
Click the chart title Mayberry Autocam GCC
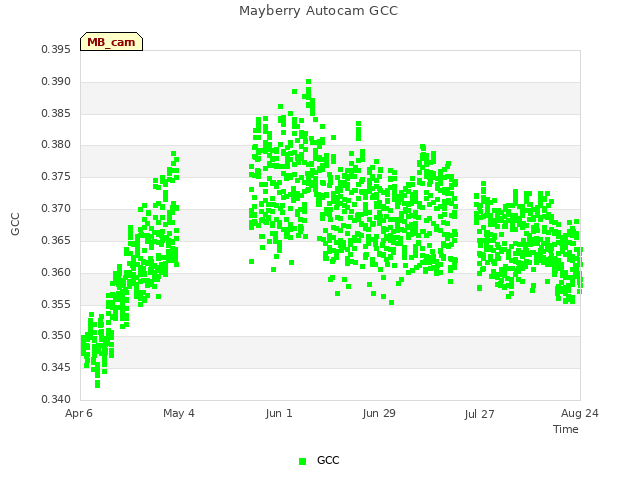coord(318,11)
